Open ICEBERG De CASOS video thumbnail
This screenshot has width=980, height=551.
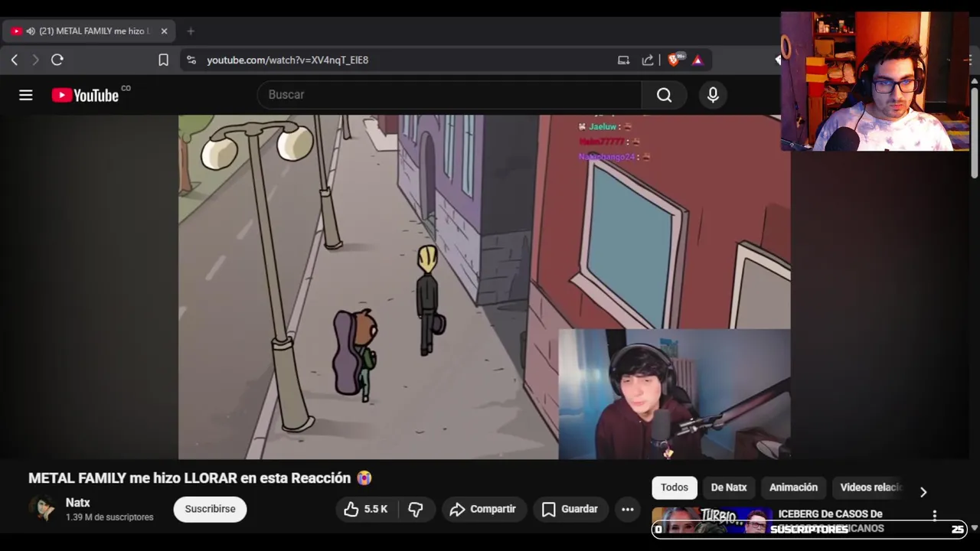coord(712,520)
